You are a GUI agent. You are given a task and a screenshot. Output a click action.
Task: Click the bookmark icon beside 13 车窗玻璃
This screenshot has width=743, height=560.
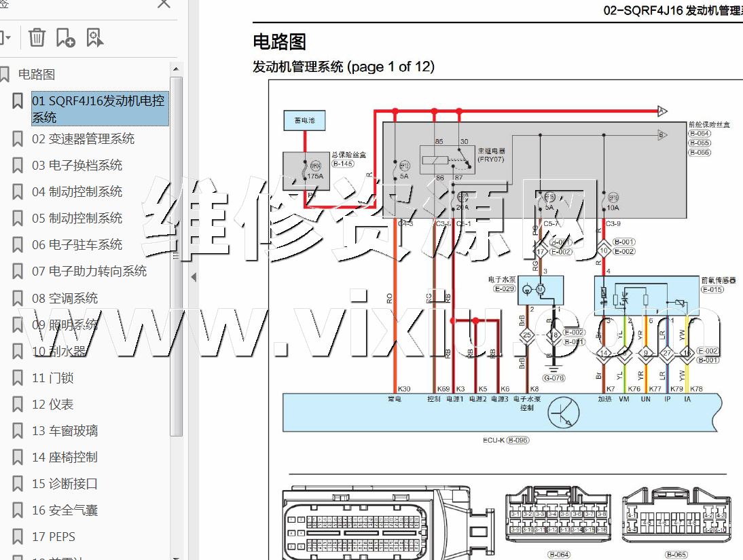[x=18, y=430]
